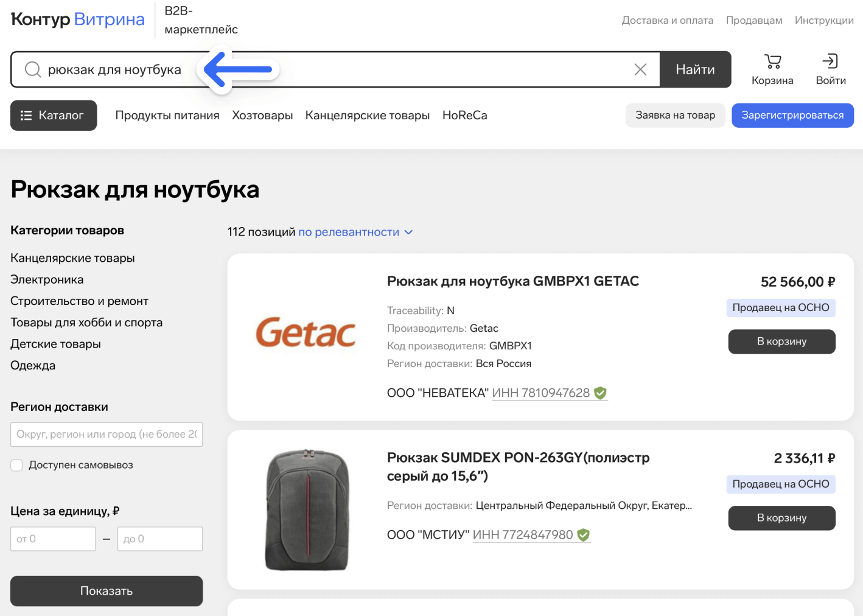Click the Код производителя: GMBPX1 line
This screenshot has width=863, height=616.
tap(459, 346)
